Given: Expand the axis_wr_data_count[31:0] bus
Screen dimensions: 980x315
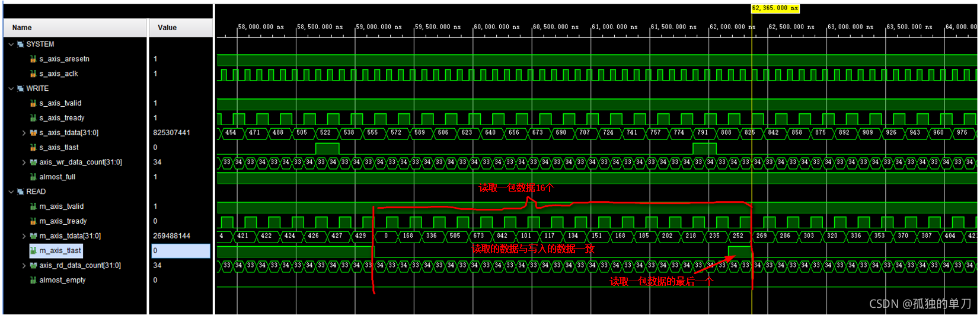Looking at the screenshot, I should (x=24, y=163).
